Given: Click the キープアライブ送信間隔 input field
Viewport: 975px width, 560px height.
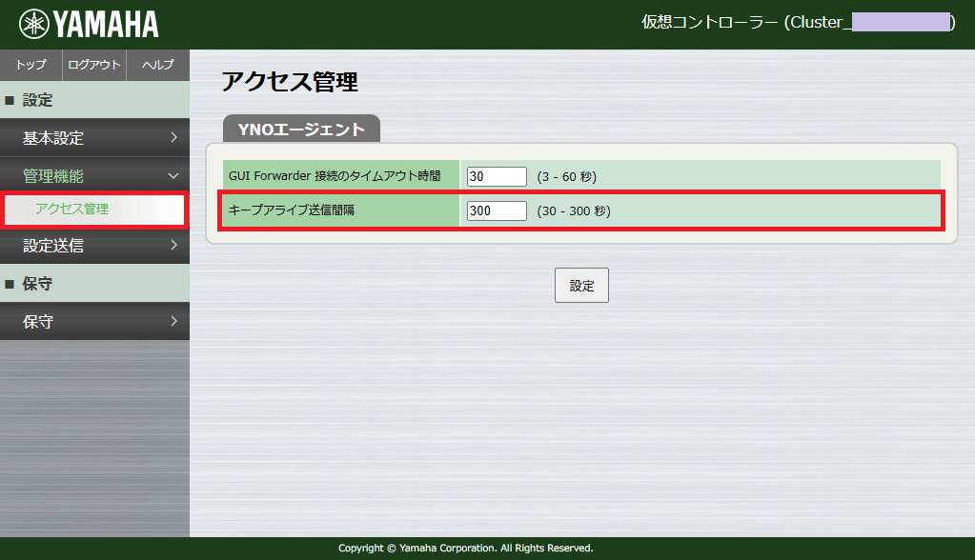Looking at the screenshot, I should click(x=497, y=210).
